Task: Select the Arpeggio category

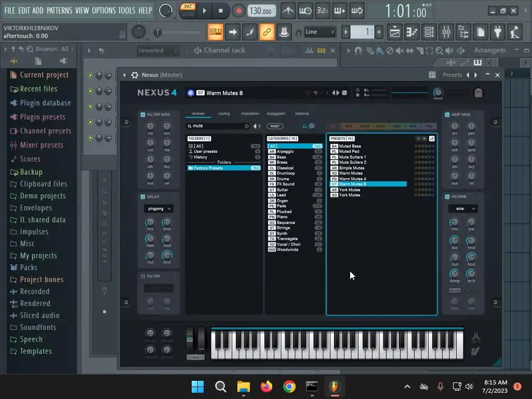Action: (295, 151)
